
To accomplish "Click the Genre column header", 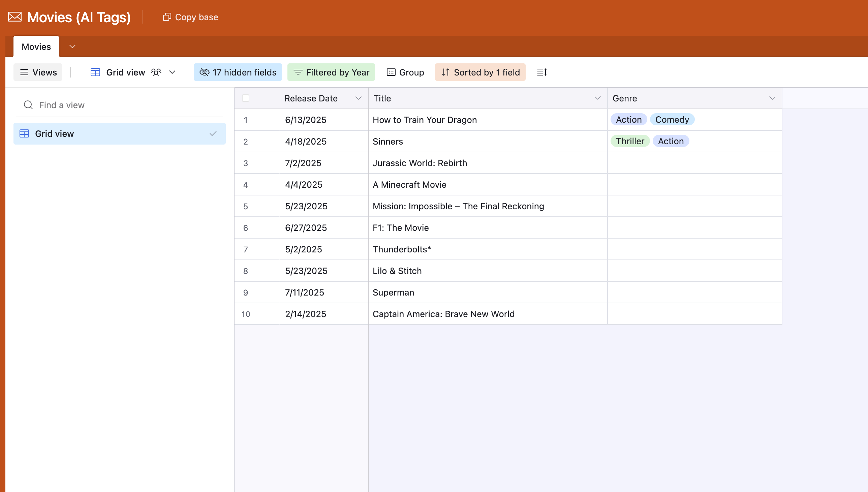I will 695,98.
